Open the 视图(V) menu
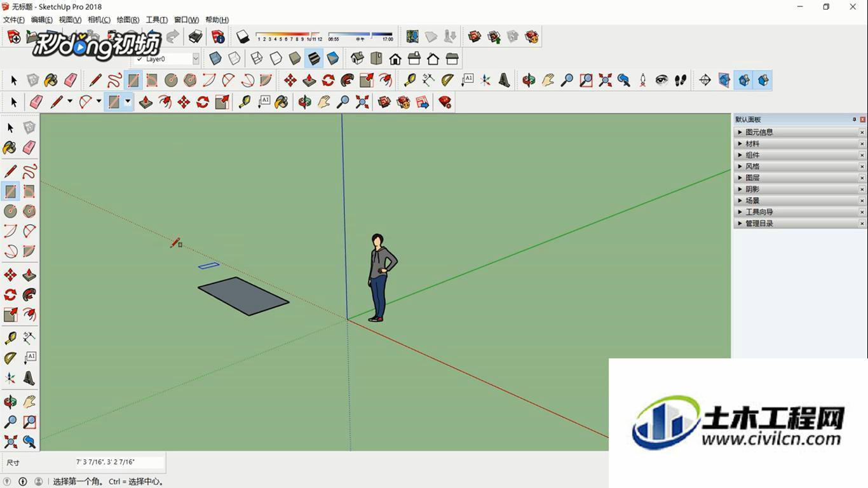The width and height of the screenshot is (868, 488). pos(70,20)
